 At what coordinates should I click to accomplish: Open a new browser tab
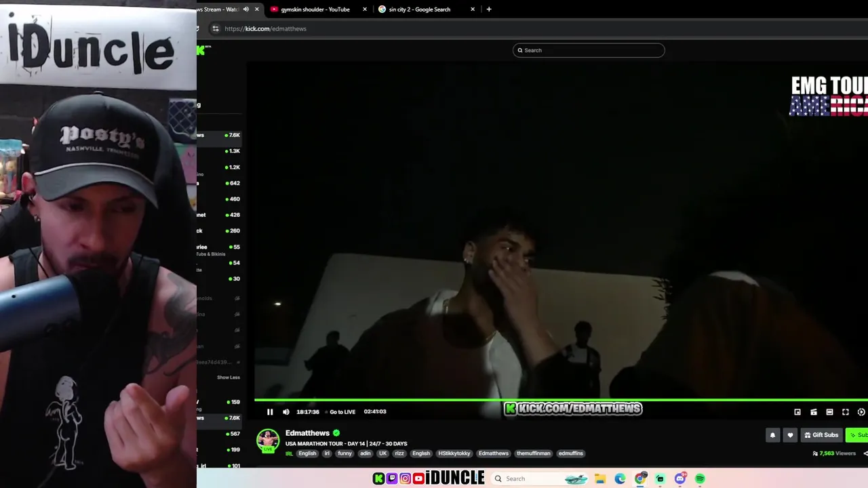coord(489,9)
